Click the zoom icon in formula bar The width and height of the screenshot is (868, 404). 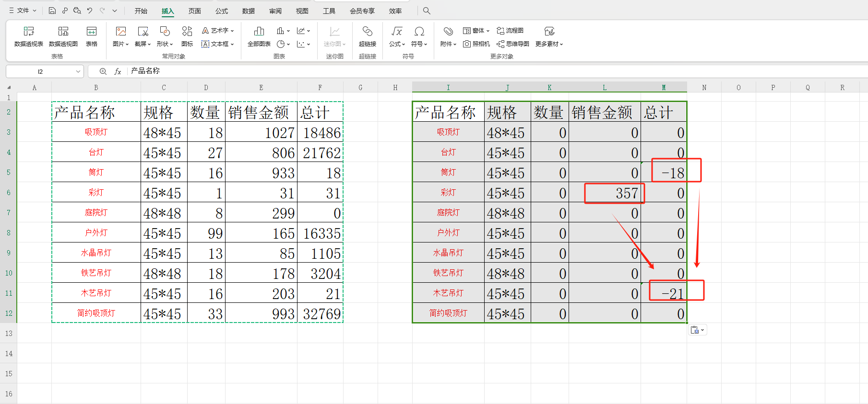point(103,71)
